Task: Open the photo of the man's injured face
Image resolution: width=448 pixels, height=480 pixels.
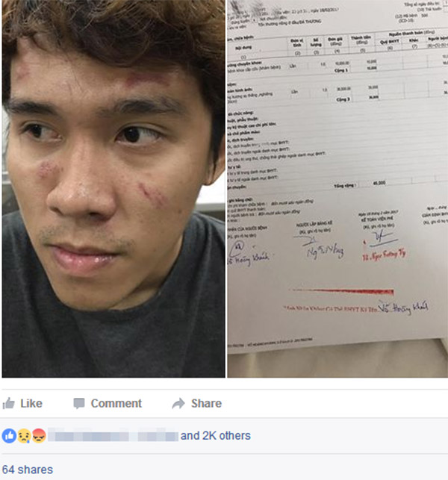Action: pos(113,189)
